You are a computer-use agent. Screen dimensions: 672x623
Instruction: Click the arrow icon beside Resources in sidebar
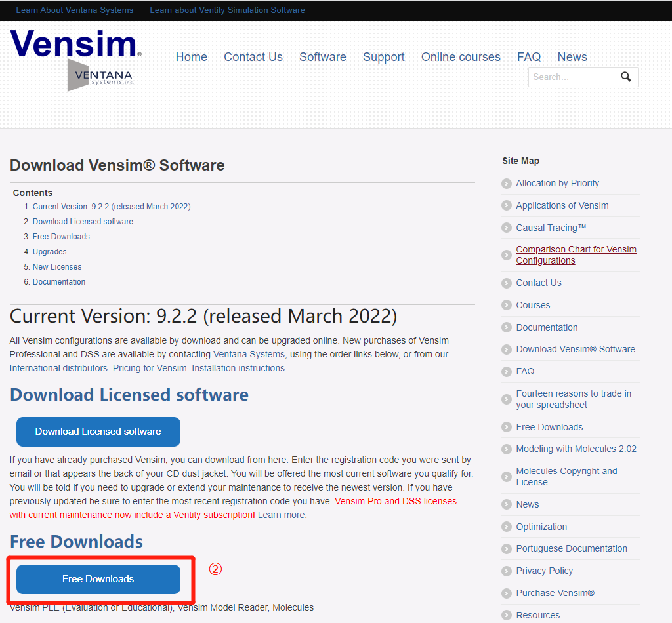(x=506, y=615)
